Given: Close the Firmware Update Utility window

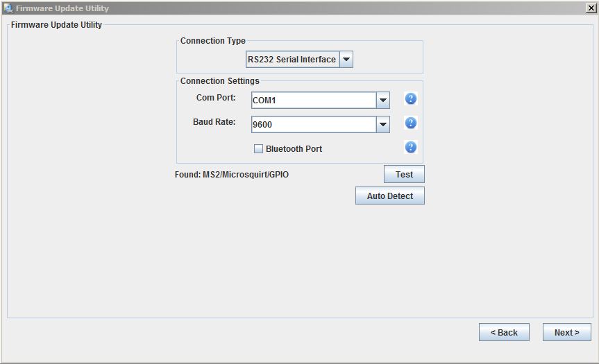Looking at the screenshot, I should [x=590, y=8].
